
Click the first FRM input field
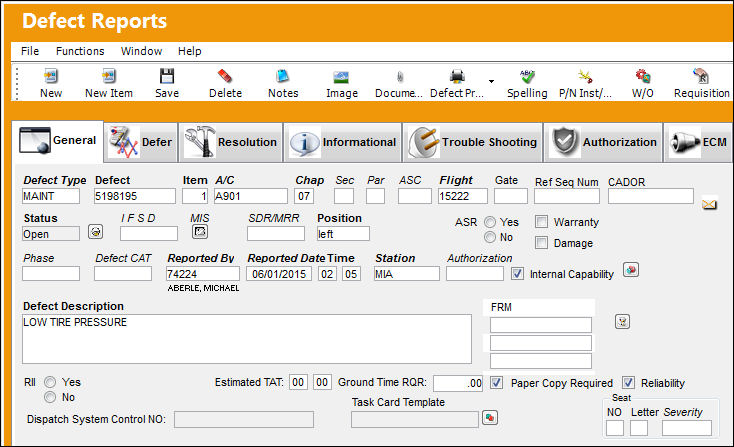click(x=541, y=325)
